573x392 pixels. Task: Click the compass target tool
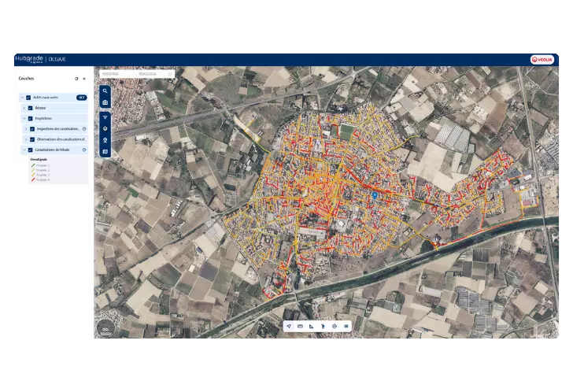335,326
